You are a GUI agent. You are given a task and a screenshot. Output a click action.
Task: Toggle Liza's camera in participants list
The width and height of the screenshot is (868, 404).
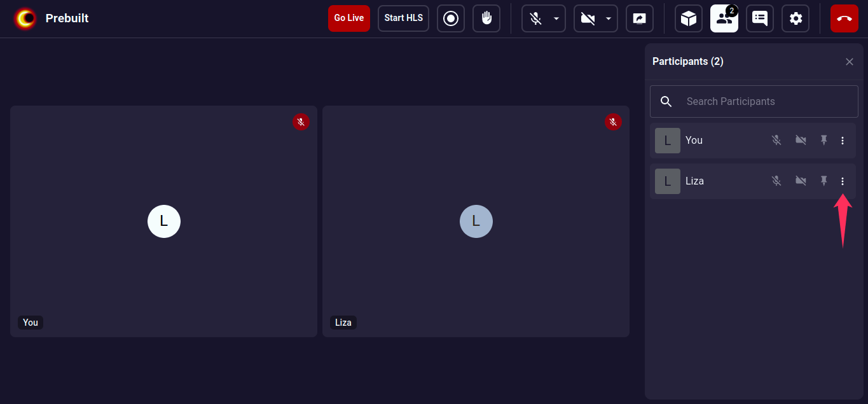801,181
